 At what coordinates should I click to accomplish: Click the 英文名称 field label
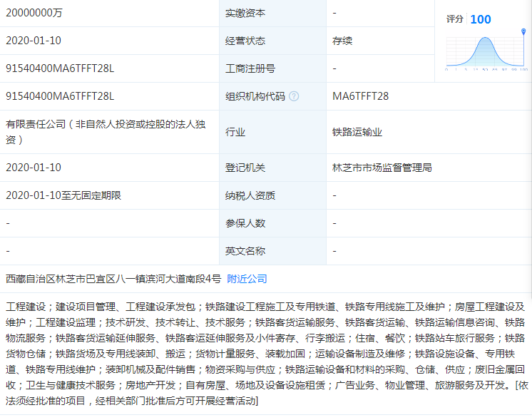pos(245,251)
